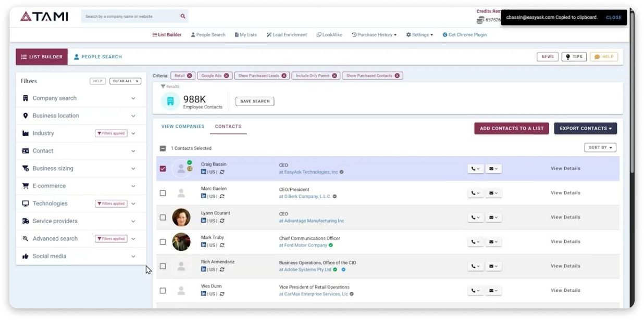
Task: Check the Marc Gaelen contact checkbox
Action: pyautogui.click(x=163, y=193)
